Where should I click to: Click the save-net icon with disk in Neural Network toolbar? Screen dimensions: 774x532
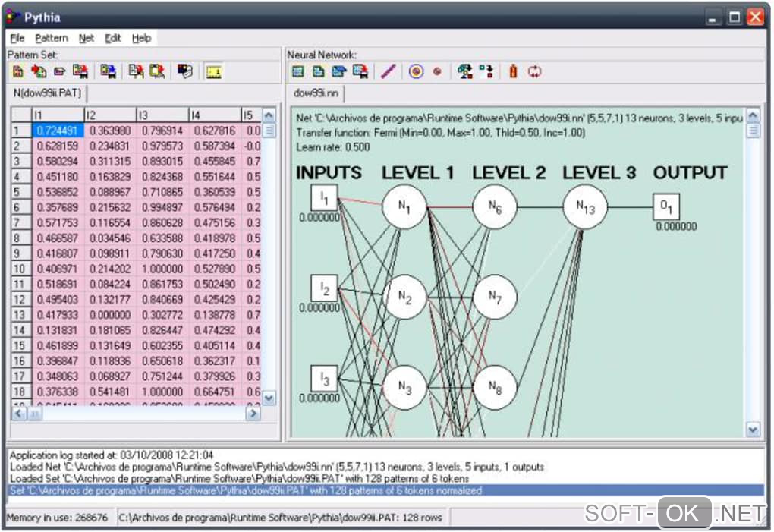pos(360,72)
